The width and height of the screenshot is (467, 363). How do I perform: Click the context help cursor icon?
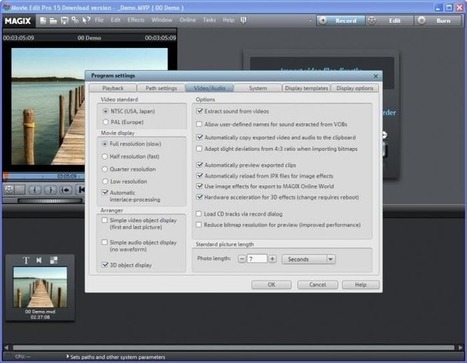coord(86,20)
